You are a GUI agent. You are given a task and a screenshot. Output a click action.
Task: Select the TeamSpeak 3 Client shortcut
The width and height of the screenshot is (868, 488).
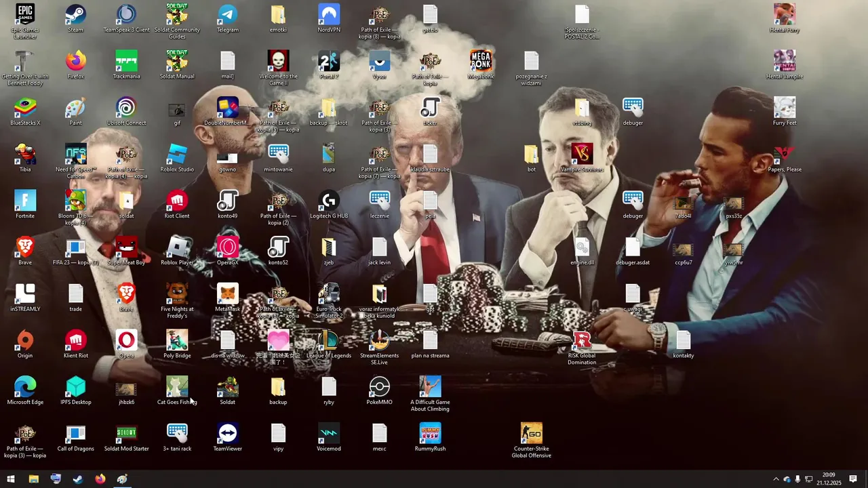click(126, 18)
